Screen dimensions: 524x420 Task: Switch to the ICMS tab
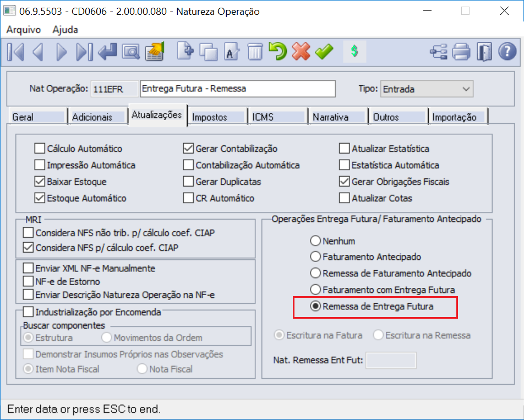coord(278,117)
